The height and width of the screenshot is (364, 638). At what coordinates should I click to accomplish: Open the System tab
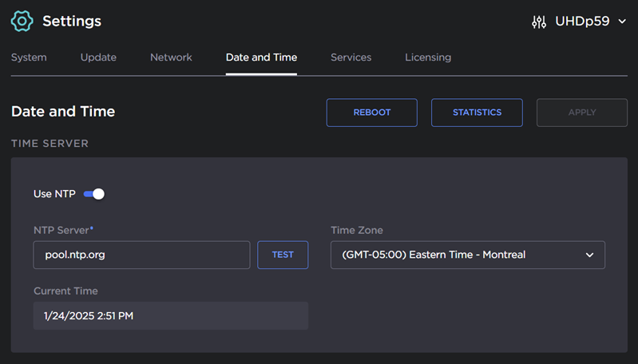(29, 57)
